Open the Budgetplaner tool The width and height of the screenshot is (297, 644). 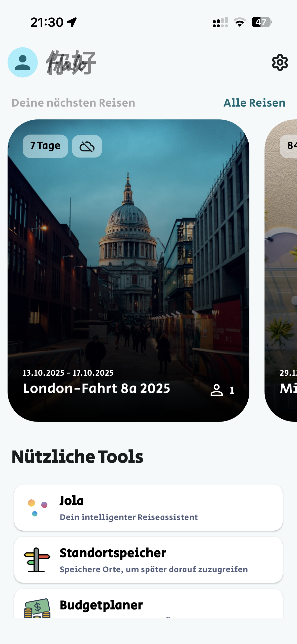click(148, 603)
